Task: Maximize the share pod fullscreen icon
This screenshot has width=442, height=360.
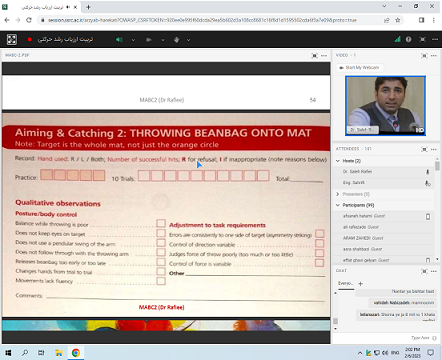Action: click(x=314, y=55)
